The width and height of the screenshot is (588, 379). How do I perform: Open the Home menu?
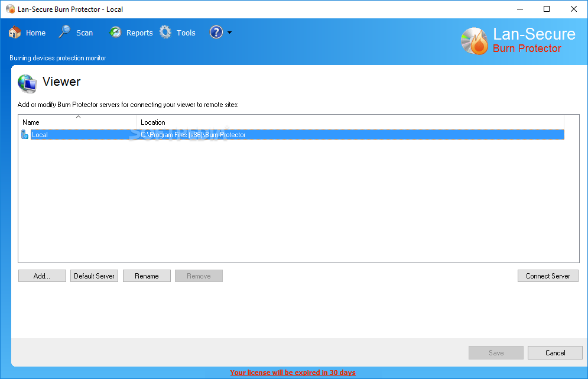[35, 33]
